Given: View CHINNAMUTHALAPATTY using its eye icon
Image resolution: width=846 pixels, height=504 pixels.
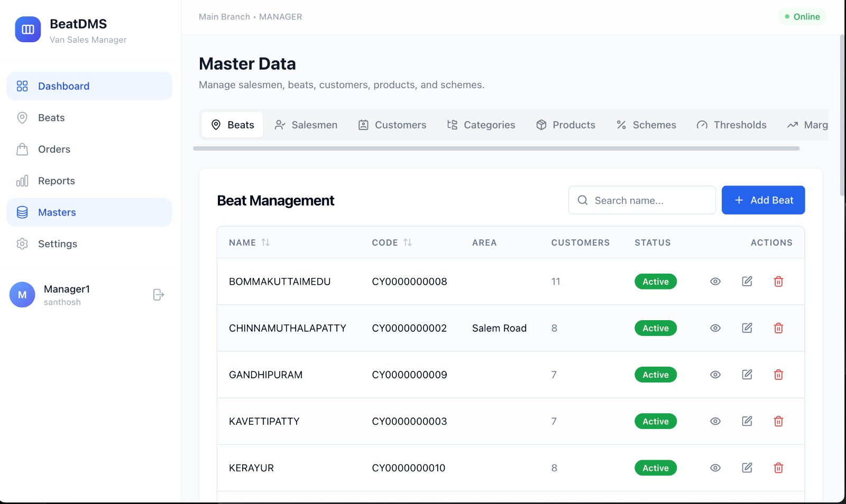Looking at the screenshot, I should (715, 328).
